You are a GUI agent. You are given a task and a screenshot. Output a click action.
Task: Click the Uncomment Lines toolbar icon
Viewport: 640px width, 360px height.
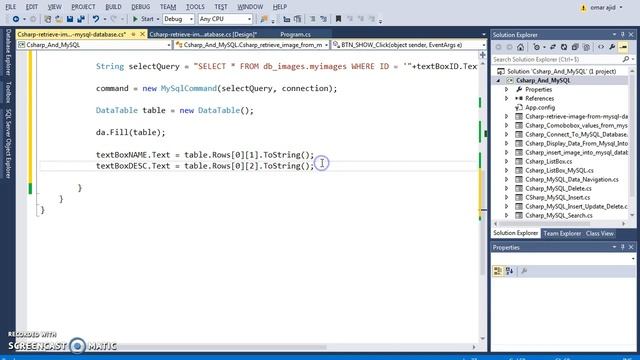point(323,19)
